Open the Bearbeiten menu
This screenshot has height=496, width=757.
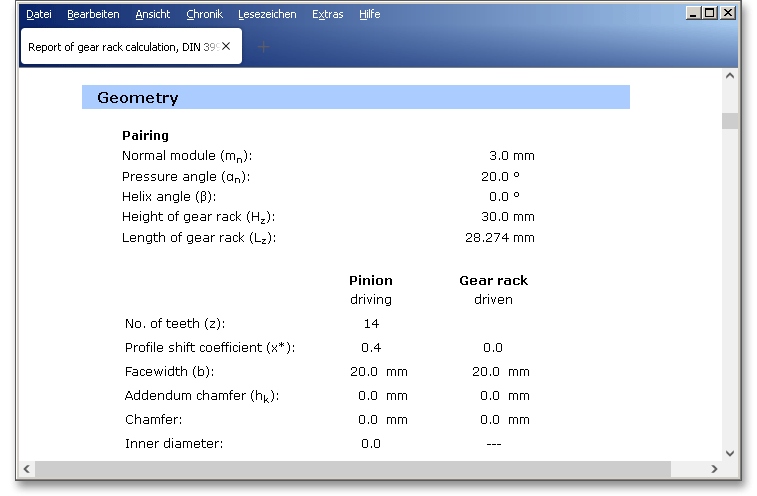pos(93,14)
